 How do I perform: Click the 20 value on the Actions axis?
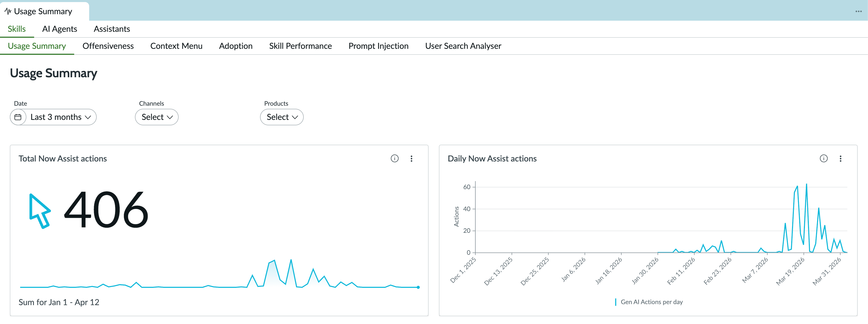(467, 231)
